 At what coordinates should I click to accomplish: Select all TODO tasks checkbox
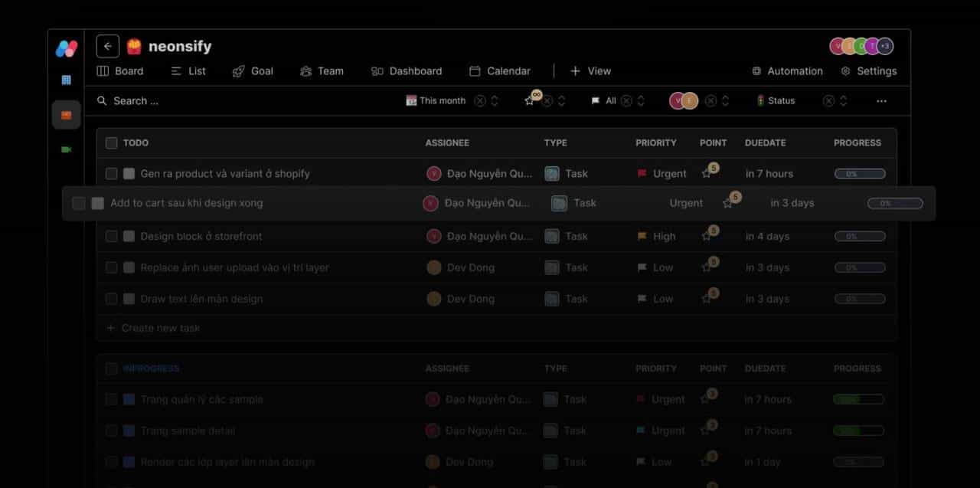(112, 143)
